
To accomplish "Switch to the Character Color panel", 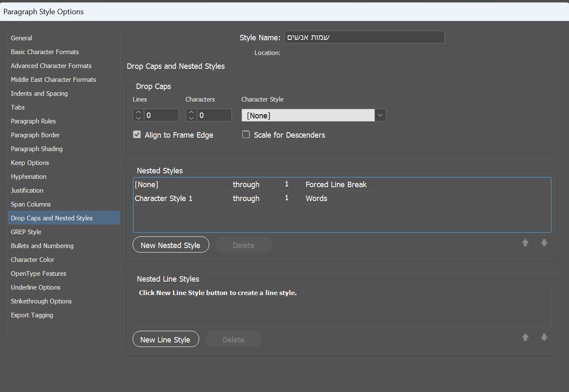I will 32,260.
